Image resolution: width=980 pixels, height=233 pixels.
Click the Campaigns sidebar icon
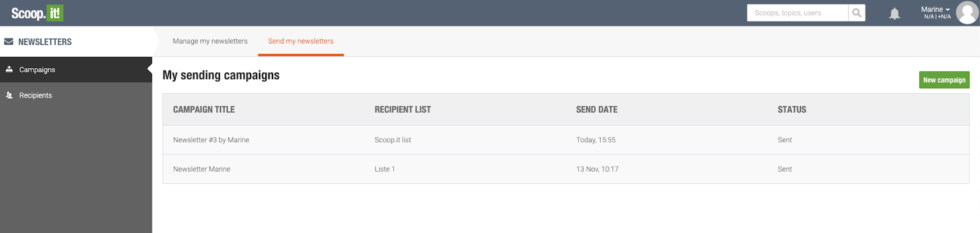pos(9,69)
